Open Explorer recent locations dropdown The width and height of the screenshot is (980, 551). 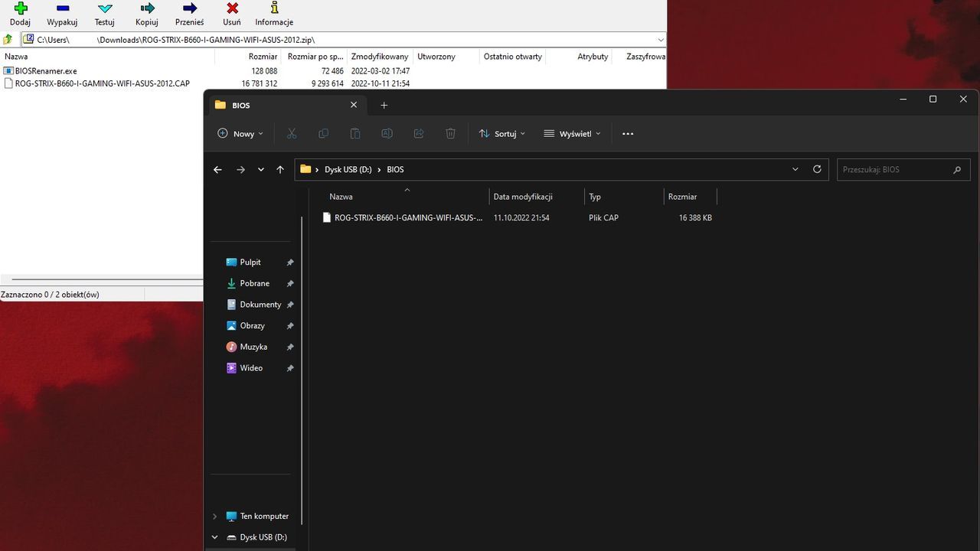click(261, 170)
